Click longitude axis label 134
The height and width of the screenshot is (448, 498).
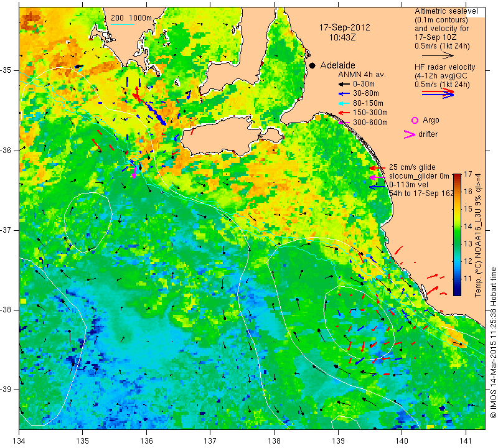point(19,441)
